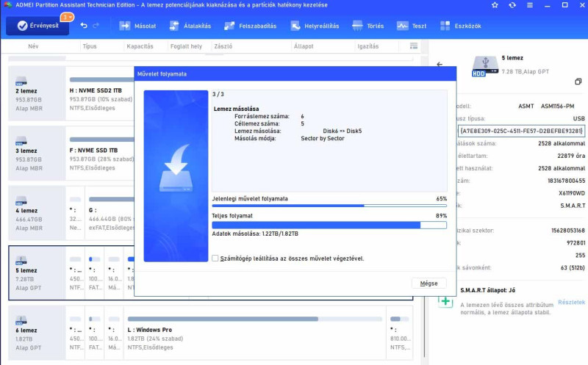The height and width of the screenshot is (365, 588).
Task: Select the 100 FAT partition on disk 6
Action: click(95, 333)
